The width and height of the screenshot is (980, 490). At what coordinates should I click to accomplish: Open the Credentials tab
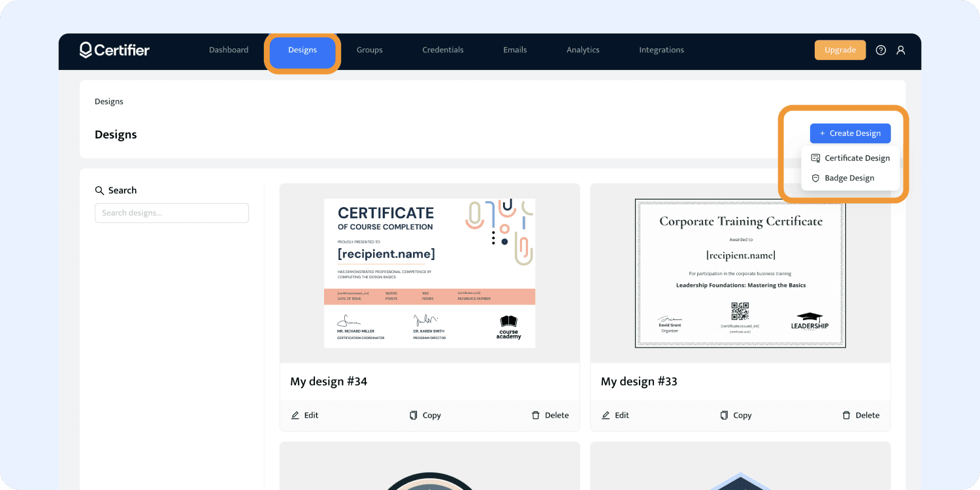(443, 50)
